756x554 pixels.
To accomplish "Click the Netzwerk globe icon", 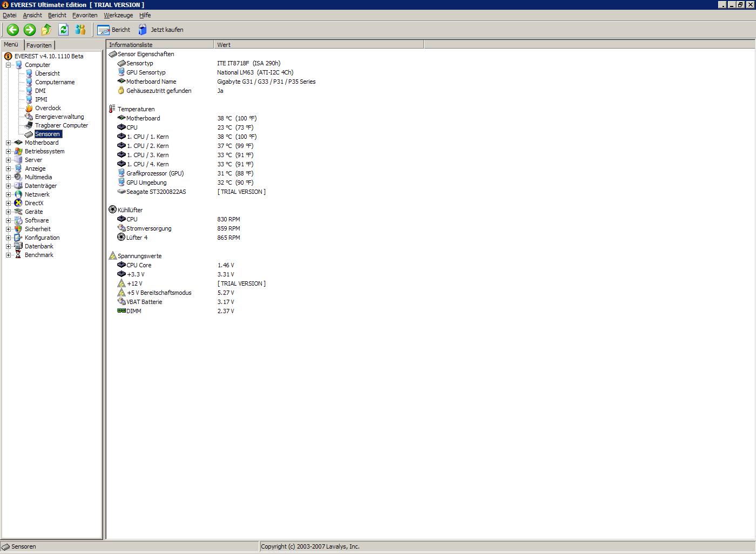I will [x=18, y=194].
